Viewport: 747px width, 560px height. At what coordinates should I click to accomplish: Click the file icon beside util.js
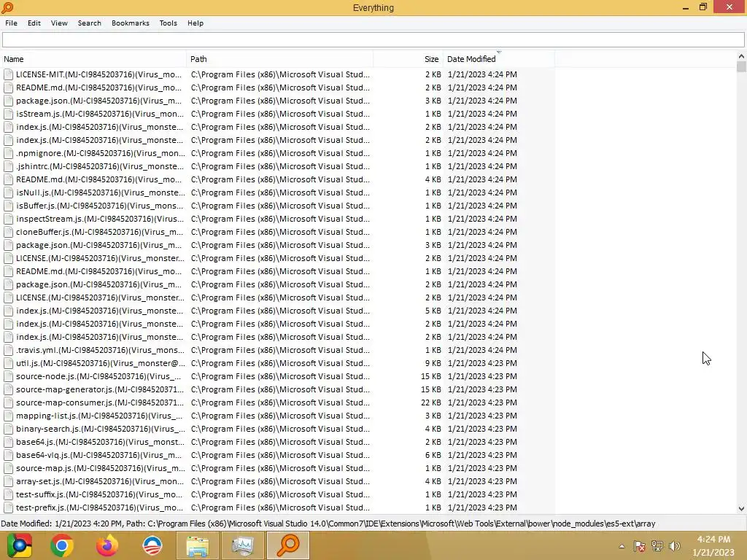[x=8, y=363]
